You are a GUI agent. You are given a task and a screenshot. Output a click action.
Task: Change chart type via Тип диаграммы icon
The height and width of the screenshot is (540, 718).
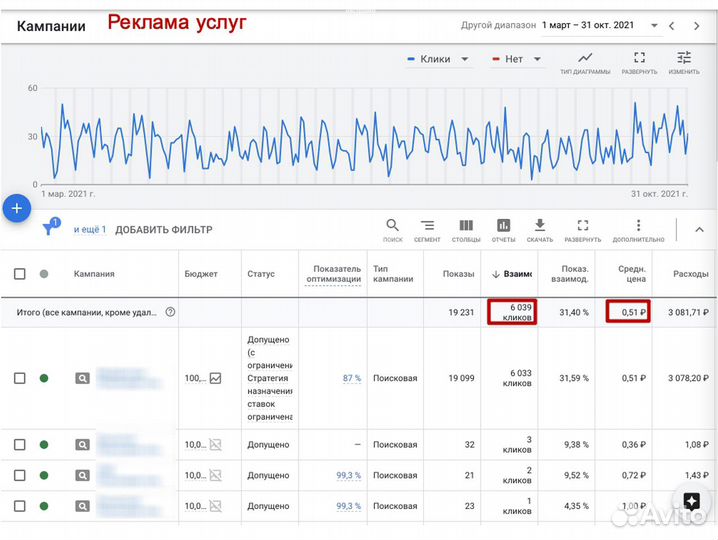coord(585,57)
